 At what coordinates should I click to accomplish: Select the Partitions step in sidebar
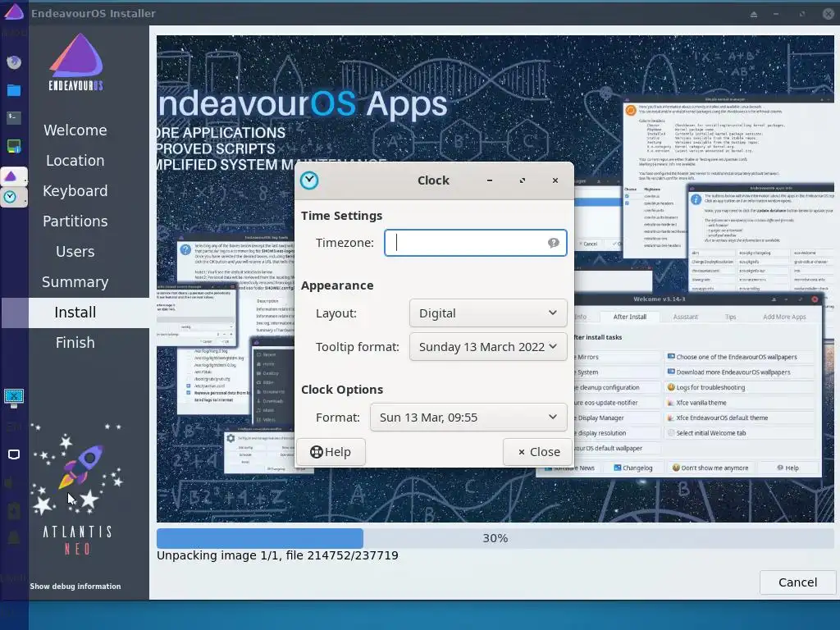tap(75, 221)
